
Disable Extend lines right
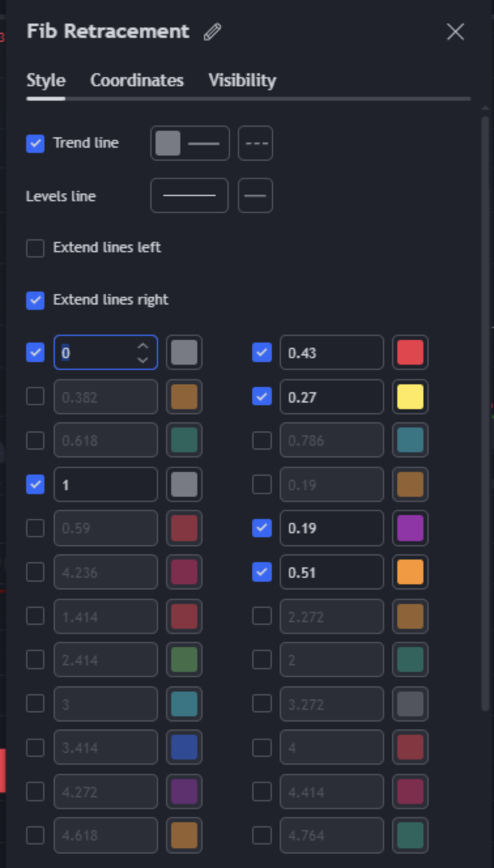(x=35, y=300)
